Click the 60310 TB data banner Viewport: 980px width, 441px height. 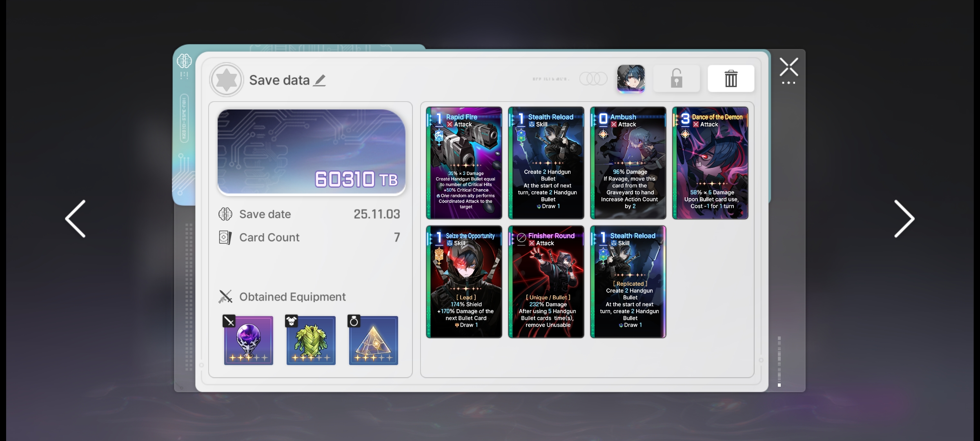311,152
